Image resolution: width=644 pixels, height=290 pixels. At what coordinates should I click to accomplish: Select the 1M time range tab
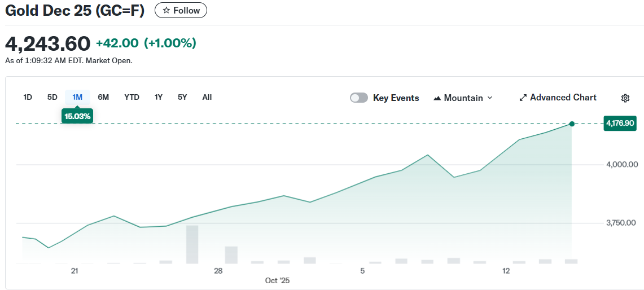(x=77, y=97)
